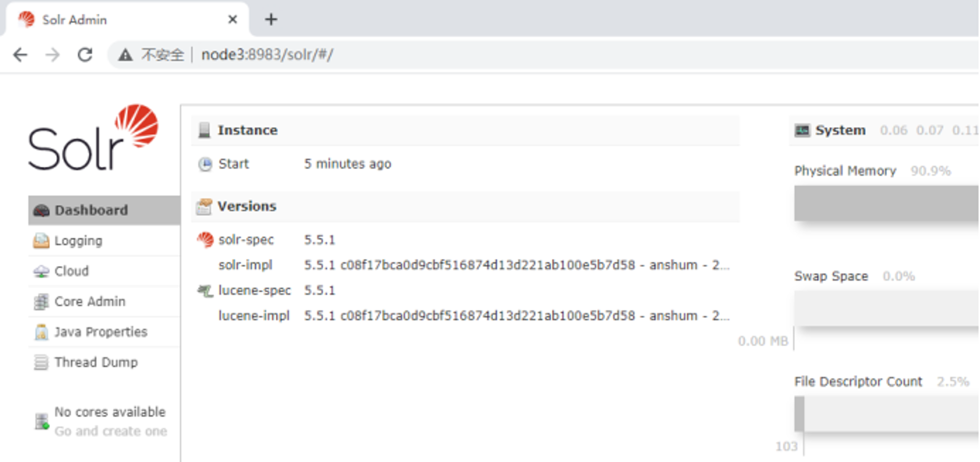Click the File Descriptor Count bar
Viewport: 980px width, 462px height.
pyautogui.click(x=886, y=414)
